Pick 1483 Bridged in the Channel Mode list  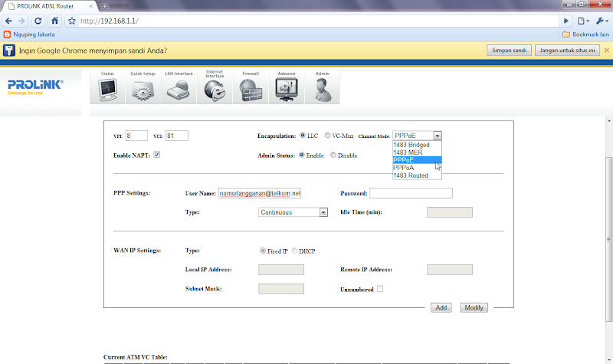(x=411, y=145)
